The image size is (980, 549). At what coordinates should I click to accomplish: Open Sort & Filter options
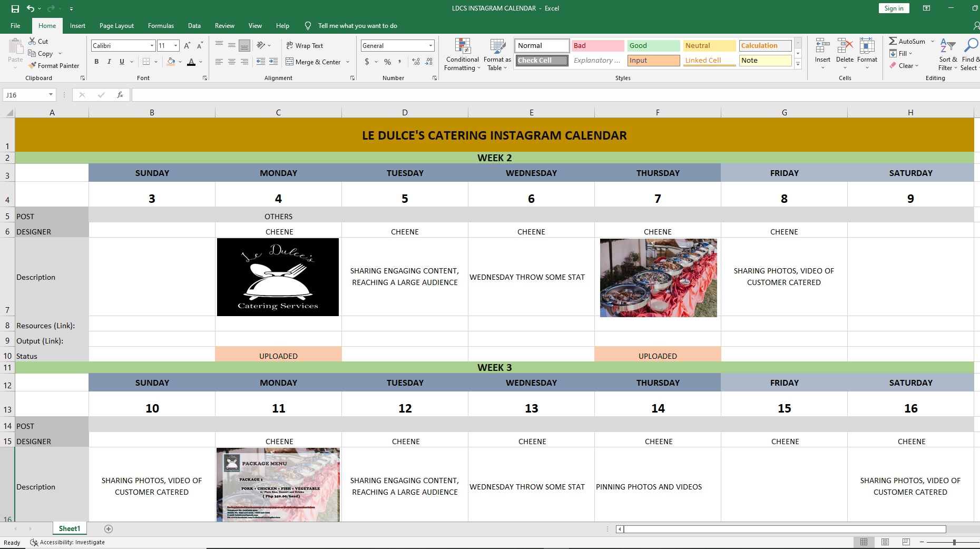coord(948,54)
